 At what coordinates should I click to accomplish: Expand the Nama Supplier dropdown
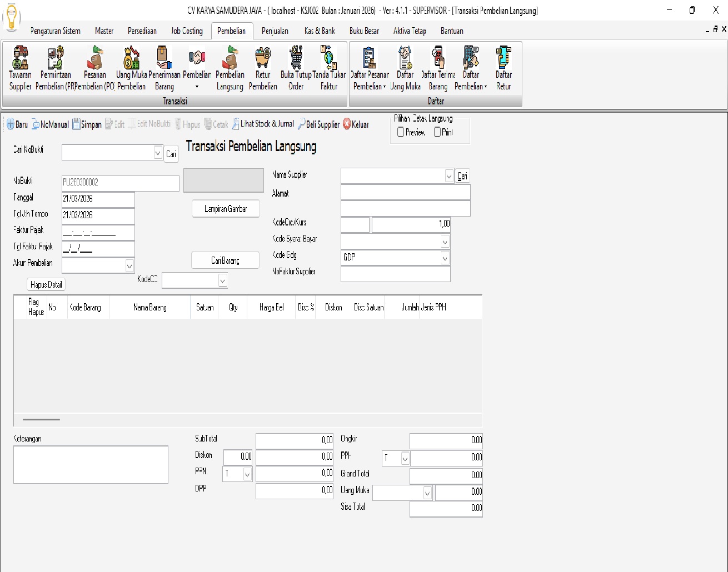pyautogui.click(x=449, y=176)
